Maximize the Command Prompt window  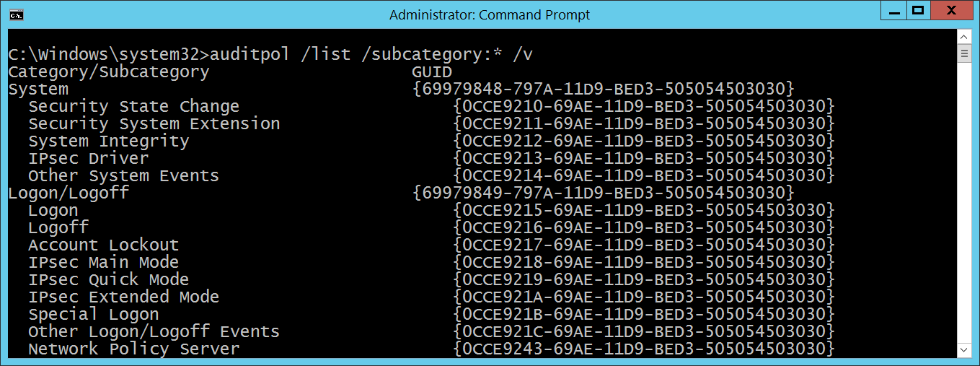917,11
